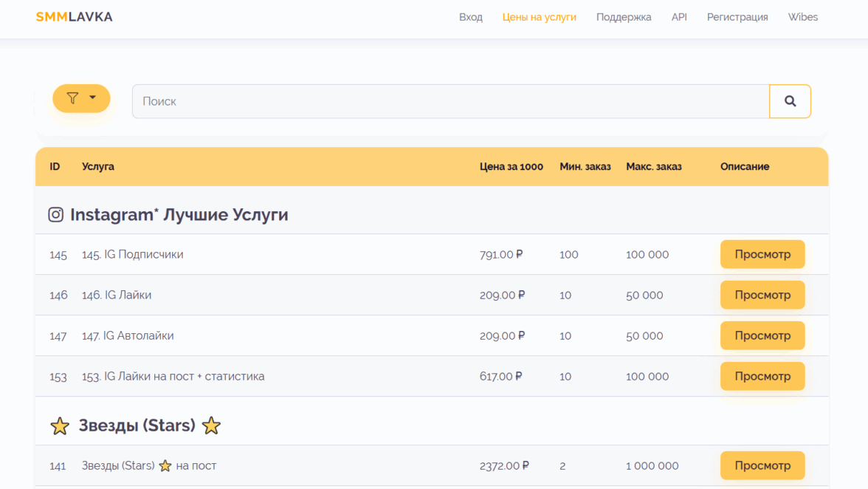Select the 147. IG Автолайки service name
868x489 pixels.
(x=128, y=335)
